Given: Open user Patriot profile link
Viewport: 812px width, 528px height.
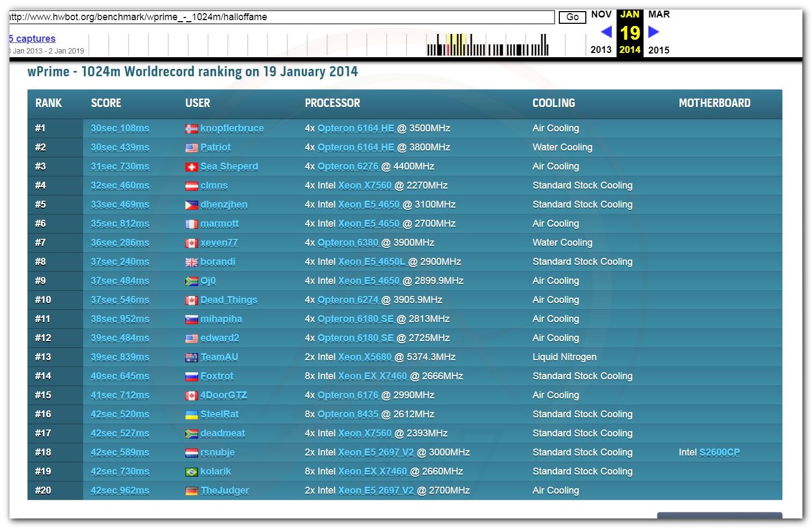Looking at the screenshot, I should tap(216, 147).
